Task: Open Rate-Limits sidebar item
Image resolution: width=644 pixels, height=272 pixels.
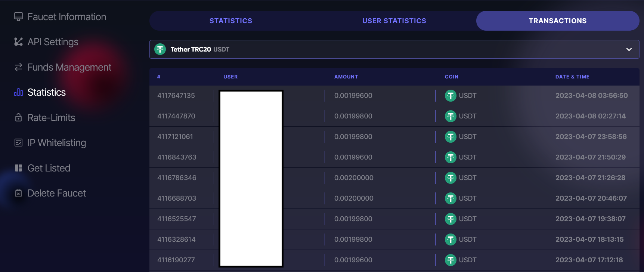Action: coord(45,118)
